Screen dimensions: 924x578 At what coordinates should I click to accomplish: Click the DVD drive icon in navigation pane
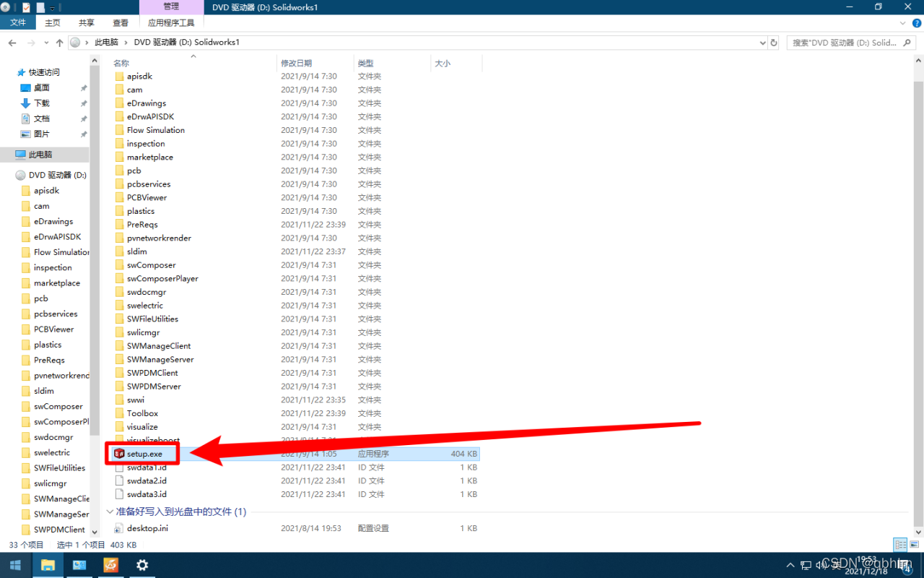(x=20, y=175)
